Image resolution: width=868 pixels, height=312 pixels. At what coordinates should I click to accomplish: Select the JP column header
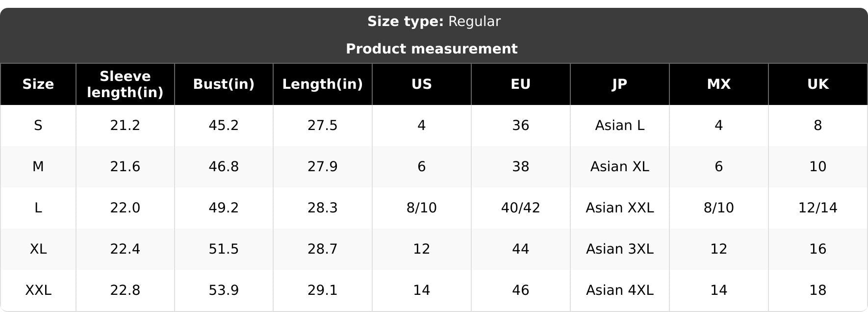[x=620, y=84]
